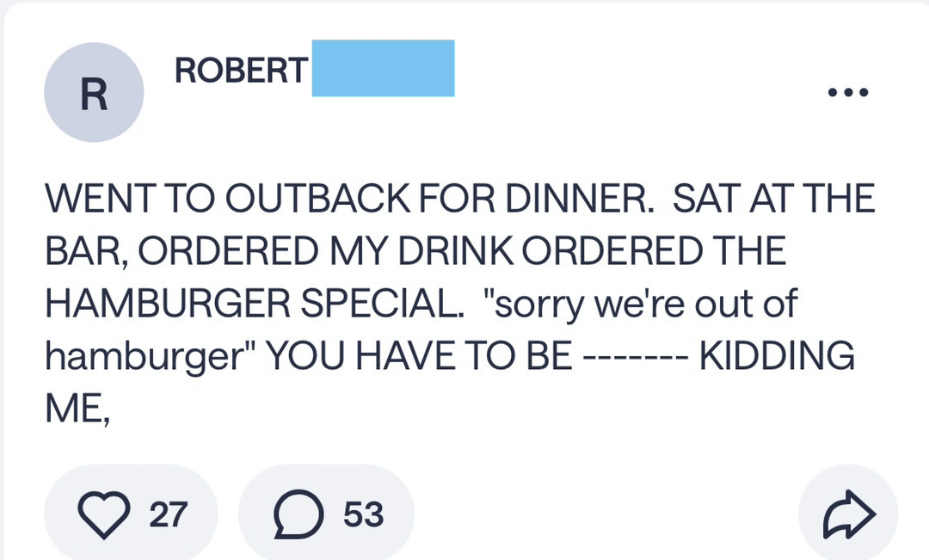Click the comment count "53"

(363, 514)
